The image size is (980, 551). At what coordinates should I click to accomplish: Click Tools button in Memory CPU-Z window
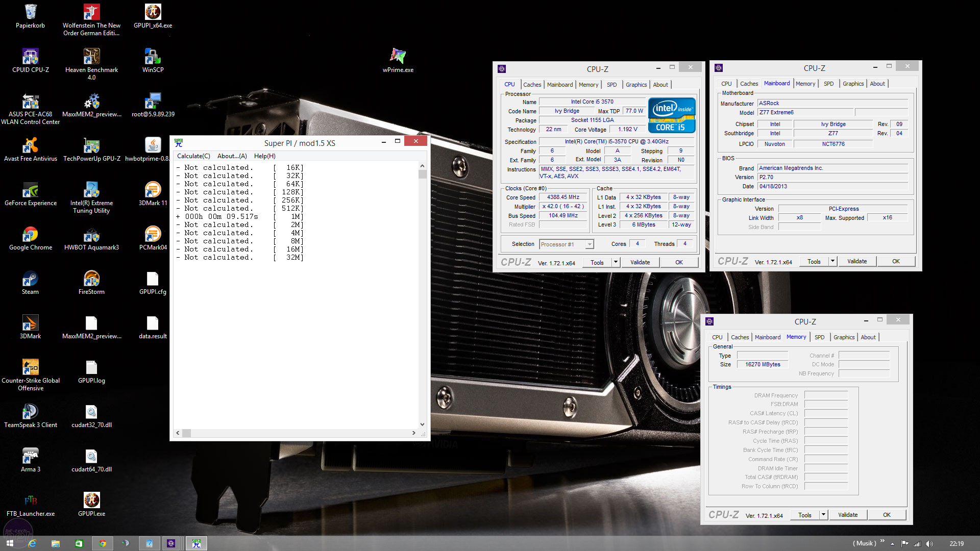tap(805, 515)
